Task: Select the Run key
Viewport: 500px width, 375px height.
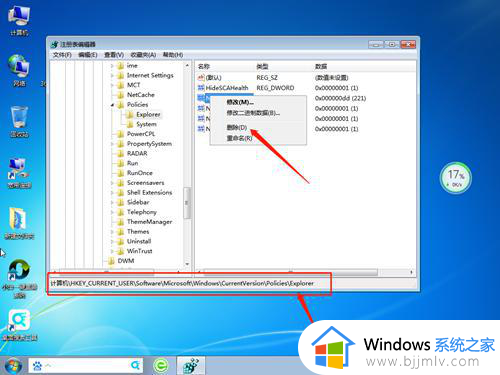Action: (132, 163)
